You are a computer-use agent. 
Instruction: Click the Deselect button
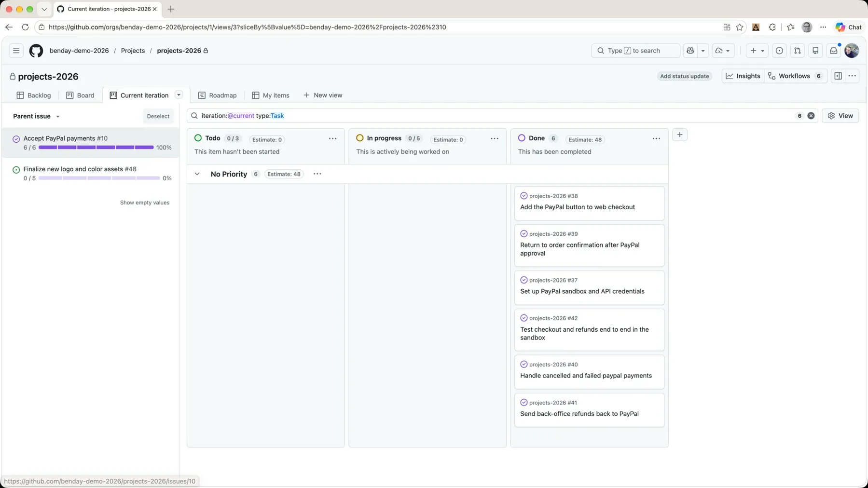coord(158,116)
